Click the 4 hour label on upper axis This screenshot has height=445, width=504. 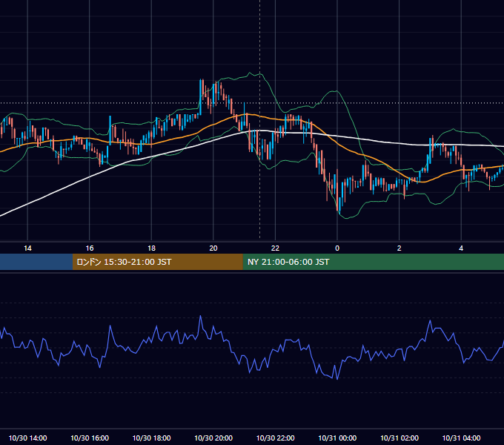point(461,248)
